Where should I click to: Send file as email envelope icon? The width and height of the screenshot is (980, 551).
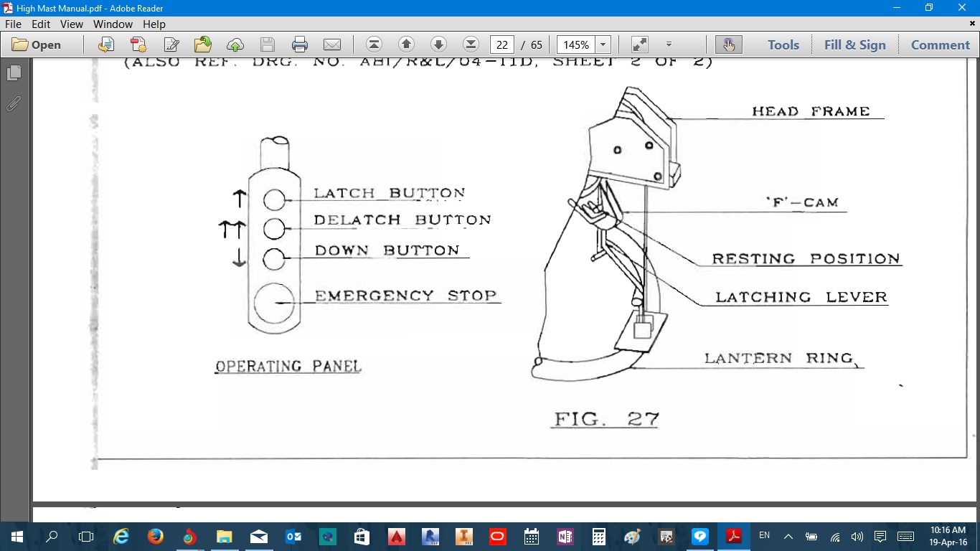tap(331, 44)
